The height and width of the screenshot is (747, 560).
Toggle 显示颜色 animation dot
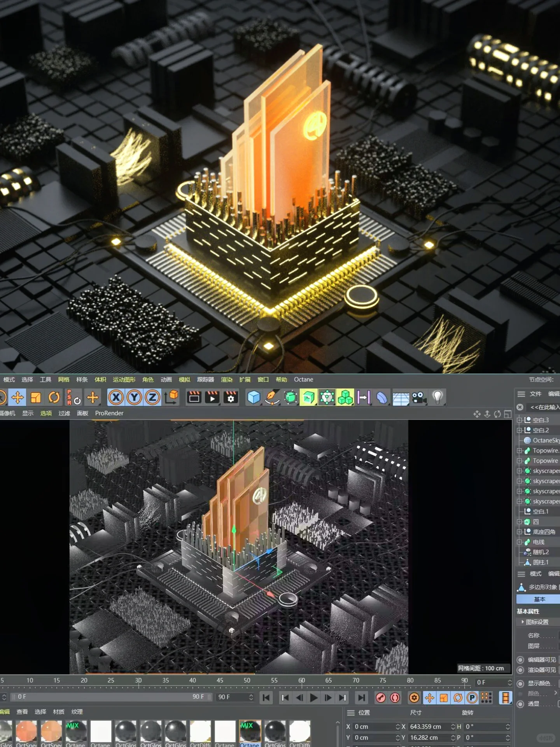[x=520, y=684]
